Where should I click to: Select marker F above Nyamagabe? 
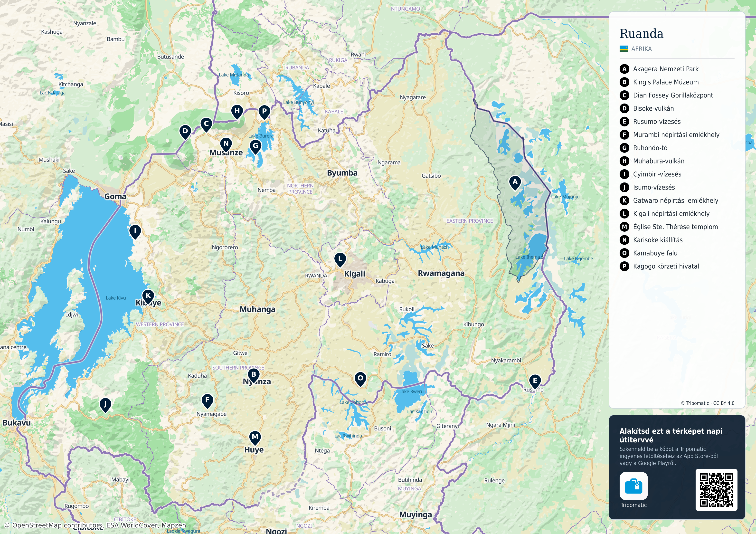point(207,401)
